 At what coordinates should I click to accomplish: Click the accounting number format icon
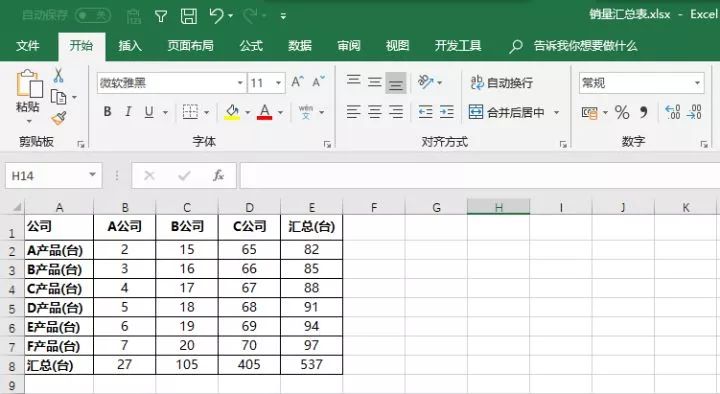[590, 112]
